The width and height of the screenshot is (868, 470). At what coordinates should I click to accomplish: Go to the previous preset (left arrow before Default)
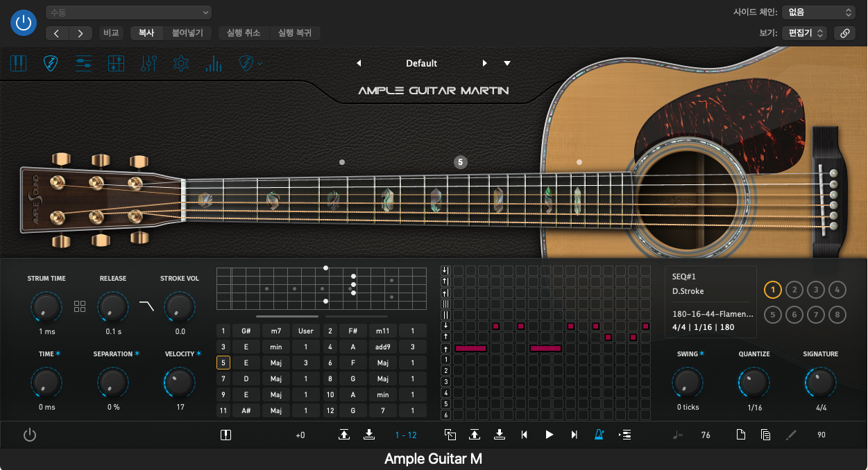coord(359,63)
